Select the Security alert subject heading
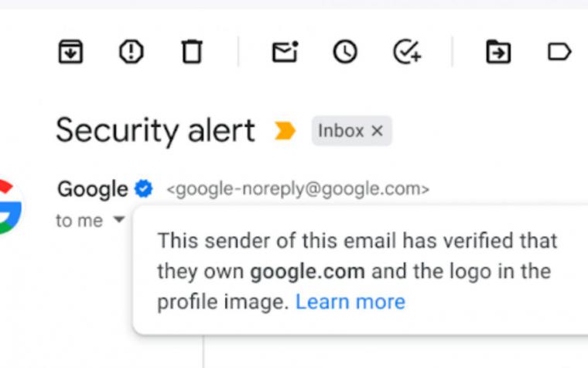Viewport: 588px width, 368px height. tap(156, 131)
